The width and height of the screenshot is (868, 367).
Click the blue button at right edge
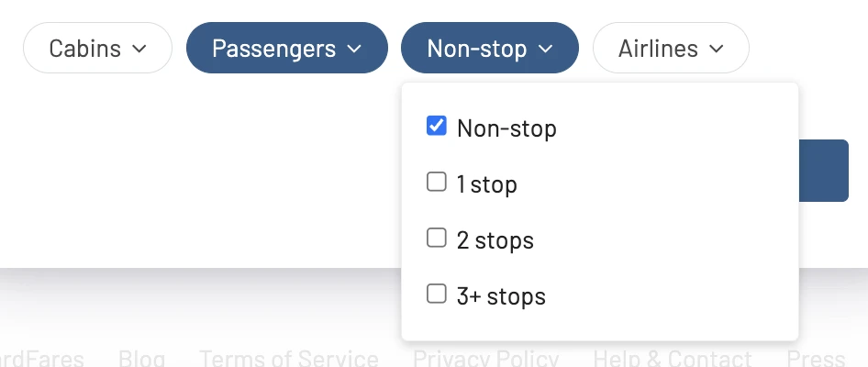click(x=824, y=171)
